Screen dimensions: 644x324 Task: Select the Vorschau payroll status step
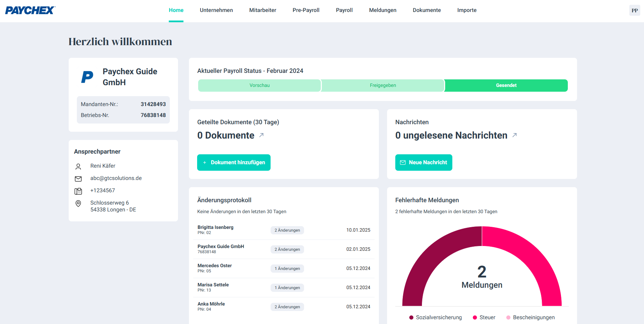(x=260, y=86)
